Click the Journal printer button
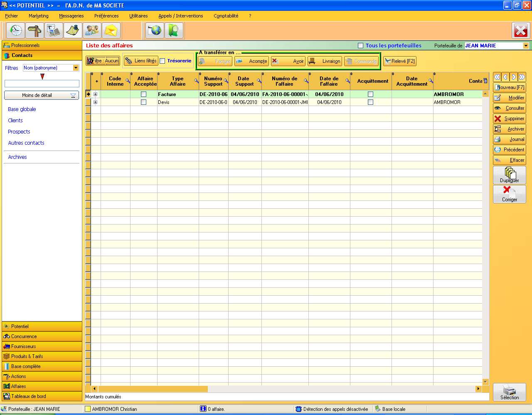The height and width of the screenshot is (415, 532). [510, 139]
